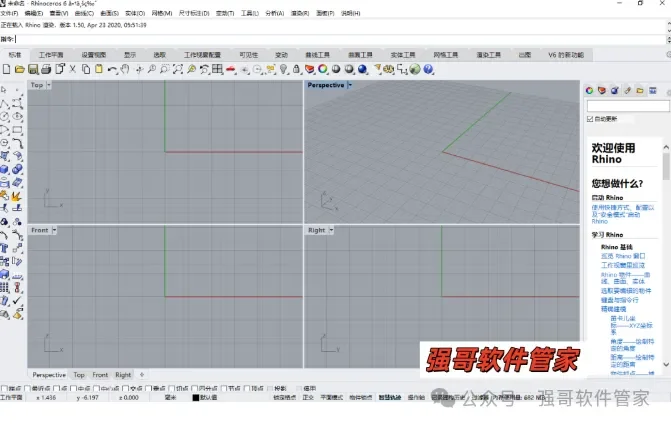This screenshot has height=425, width=671.
Task: Click the red car view icon
Action: click(x=231, y=69)
